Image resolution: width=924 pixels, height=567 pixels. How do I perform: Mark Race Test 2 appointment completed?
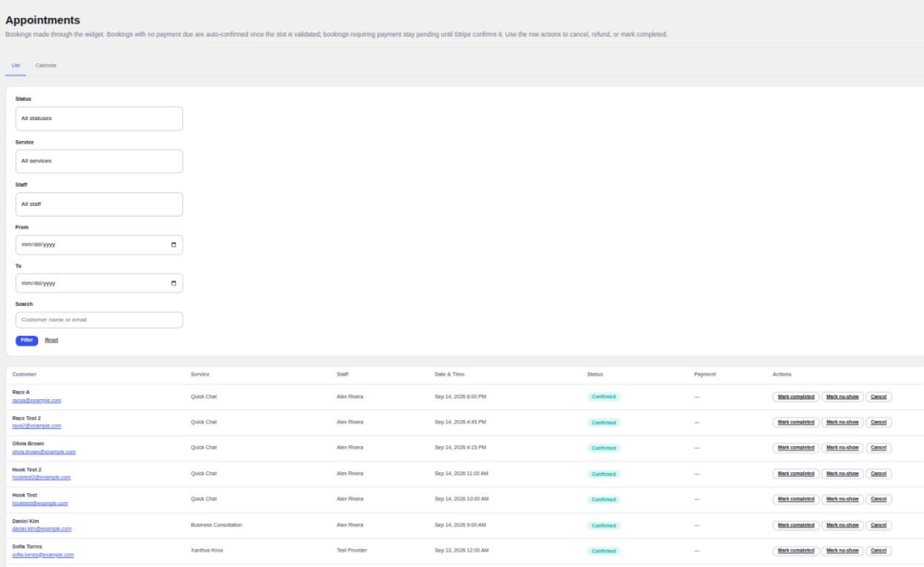click(x=796, y=422)
